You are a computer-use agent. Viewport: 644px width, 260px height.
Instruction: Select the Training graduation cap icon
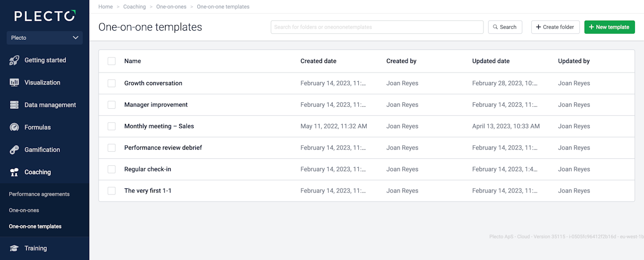click(15, 248)
